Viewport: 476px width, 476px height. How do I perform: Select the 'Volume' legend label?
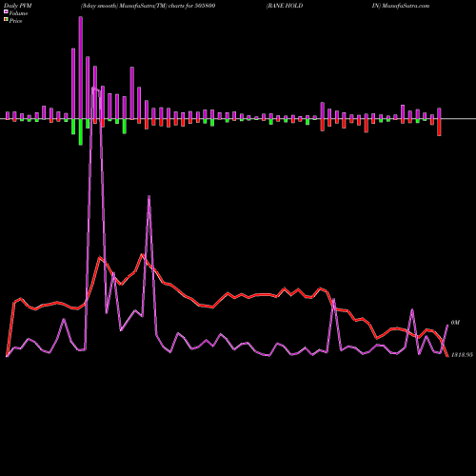click(18, 13)
